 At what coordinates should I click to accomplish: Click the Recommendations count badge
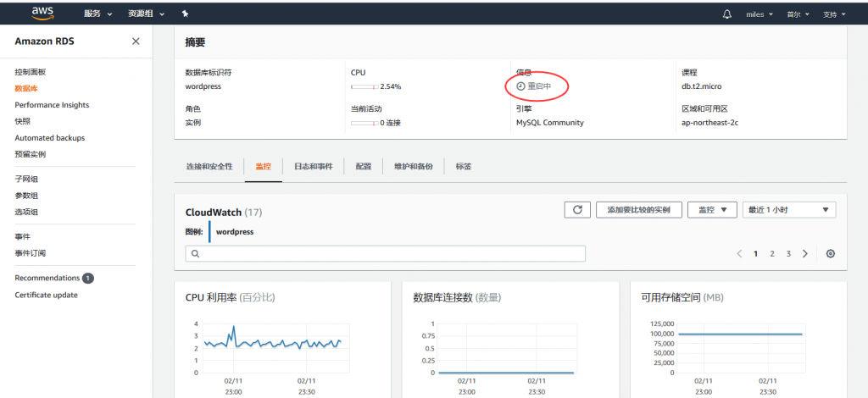[x=88, y=278]
